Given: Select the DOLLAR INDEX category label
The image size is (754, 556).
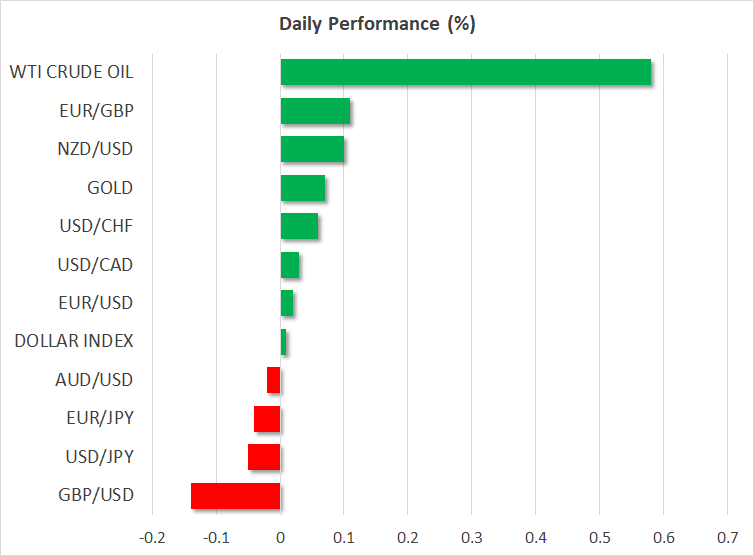Looking at the screenshot, I should pyautogui.click(x=74, y=341).
